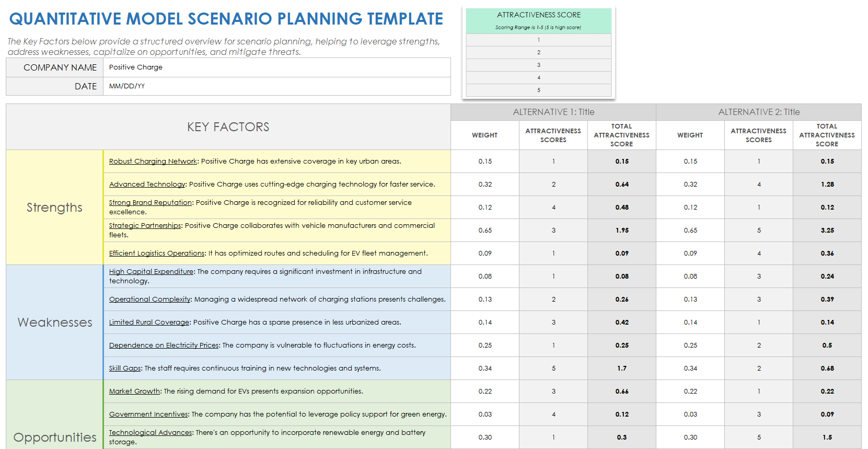Viewport: 868px width, 449px height.
Task: Select the Skill Gaps link
Action: [125, 369]
